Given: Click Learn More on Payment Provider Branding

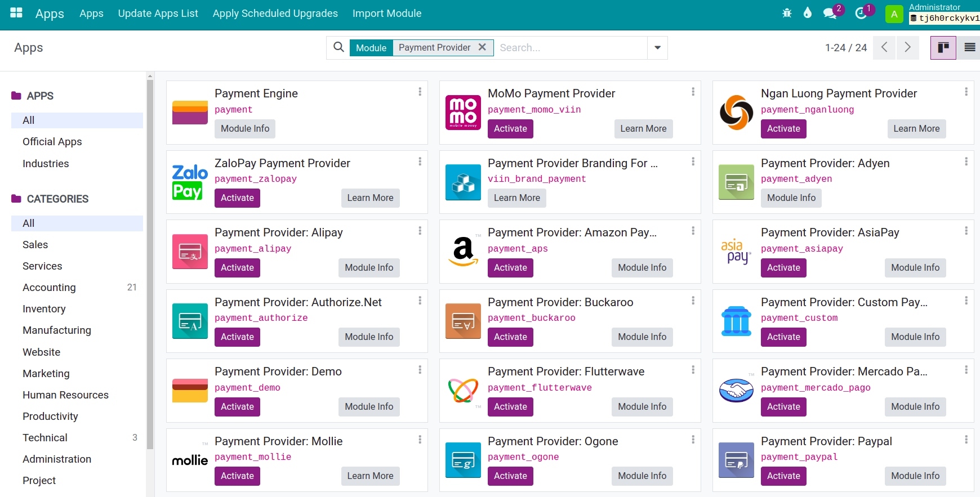Looking at the screenshot, I should 516,198.
